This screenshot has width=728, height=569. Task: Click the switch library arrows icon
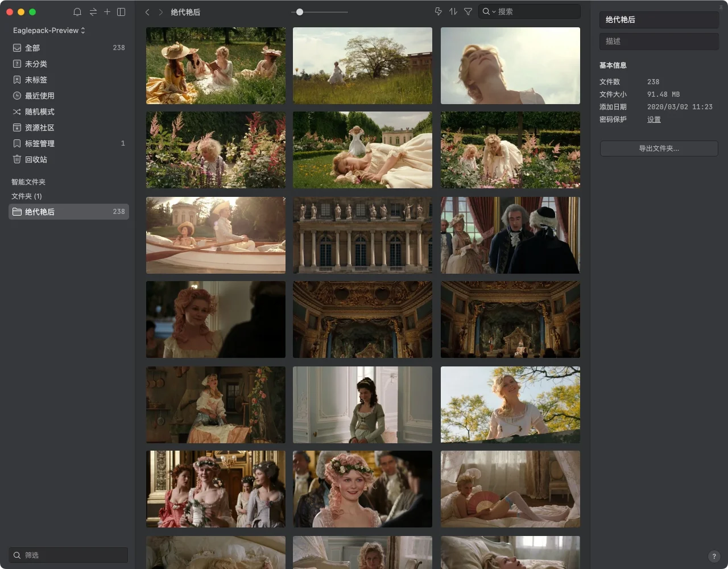pyautogui.click(x=93, y=12)
